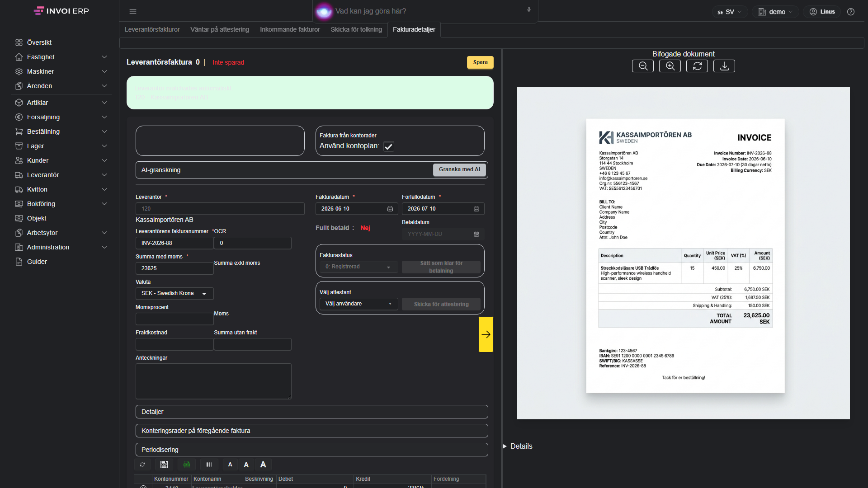Open the Inkommande fakturor tab
Screen dimensions: 868x488
[290, 29]
